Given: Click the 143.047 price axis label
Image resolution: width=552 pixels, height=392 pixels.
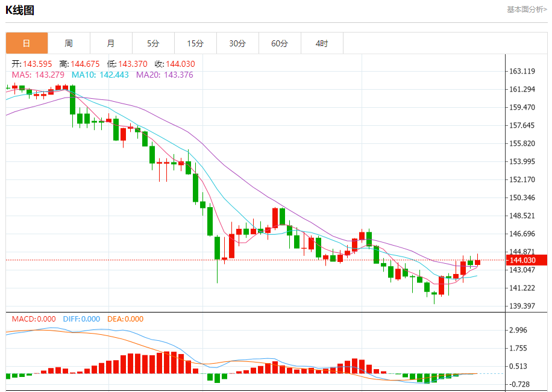Looking at the screenshot, I should 522,270.
